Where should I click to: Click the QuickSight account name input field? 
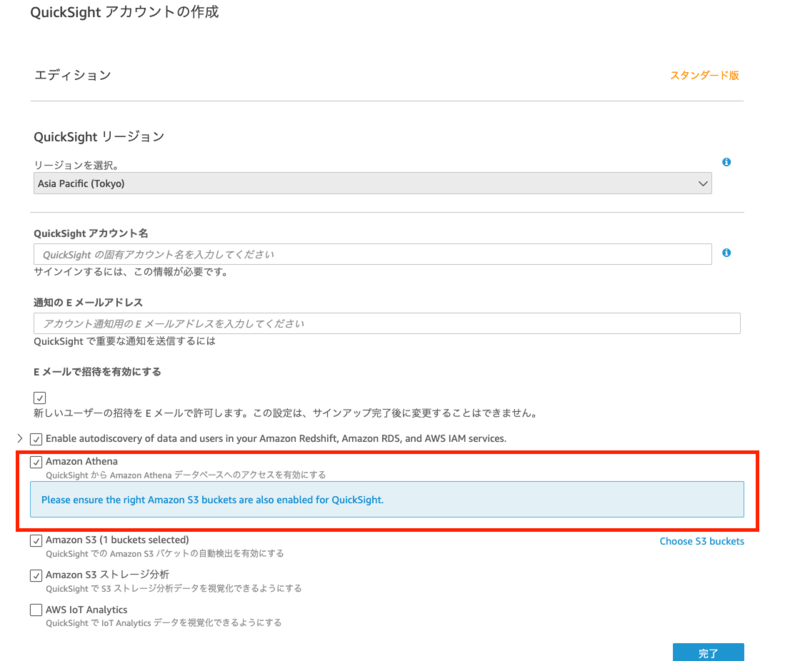[372, 254]
